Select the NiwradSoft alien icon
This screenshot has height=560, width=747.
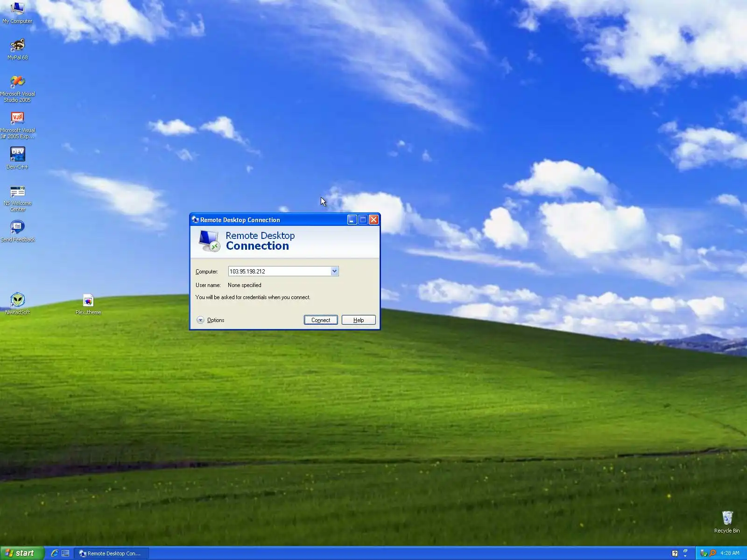17,304
